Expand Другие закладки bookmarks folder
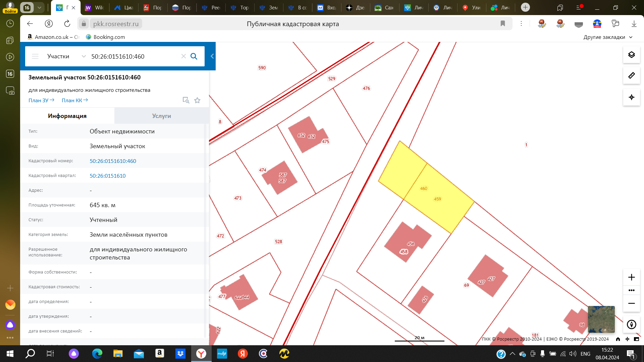Viewport: 644px width, 362px height. [x=607, y=37]
